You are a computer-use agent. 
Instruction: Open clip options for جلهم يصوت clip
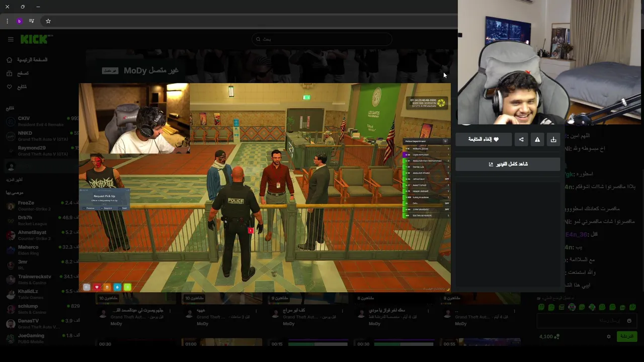(170, 311)
